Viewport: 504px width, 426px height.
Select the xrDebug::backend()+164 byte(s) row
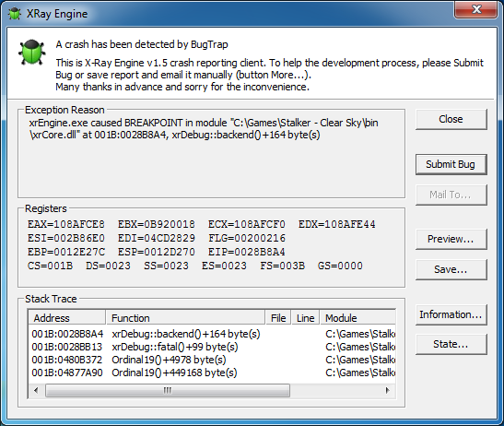point(212,334)
